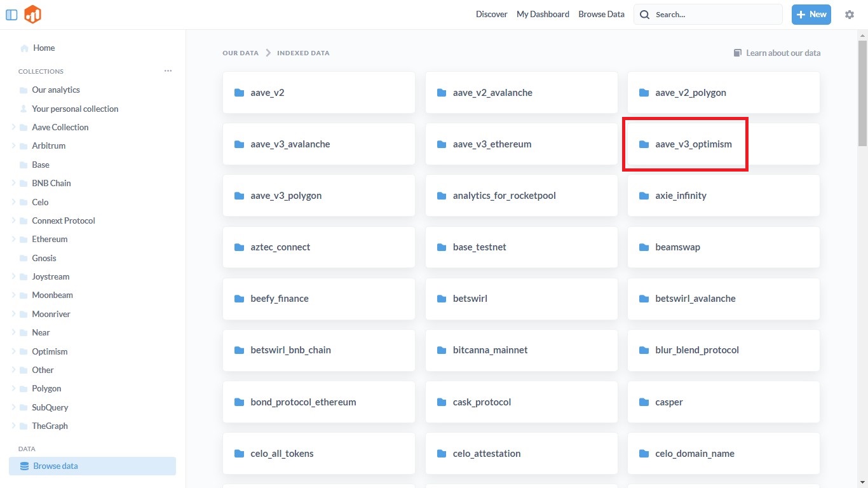Go to OUR DATA breadcrumb

coord(240,53)
